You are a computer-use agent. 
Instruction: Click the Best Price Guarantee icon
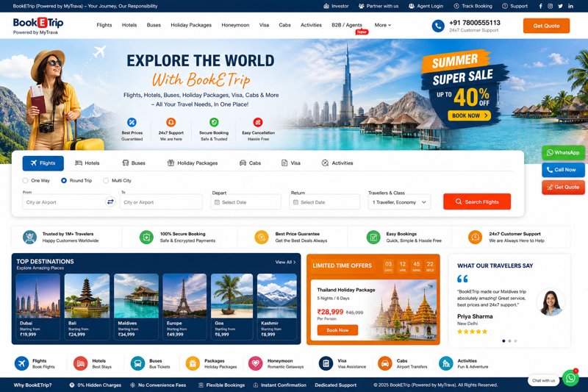pyautogui.click(x=262, y=238)
